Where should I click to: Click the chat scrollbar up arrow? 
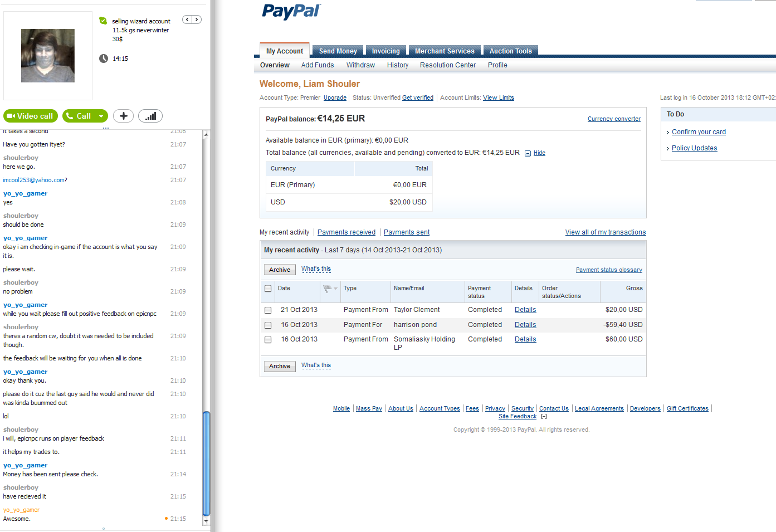pos(206,135)
